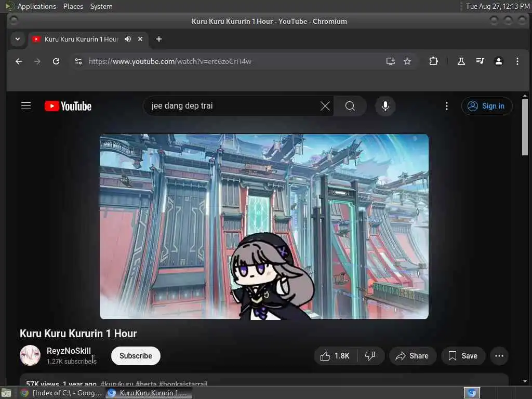The image size is (532, 399).
Task: Click the video player
Action: 264,227
